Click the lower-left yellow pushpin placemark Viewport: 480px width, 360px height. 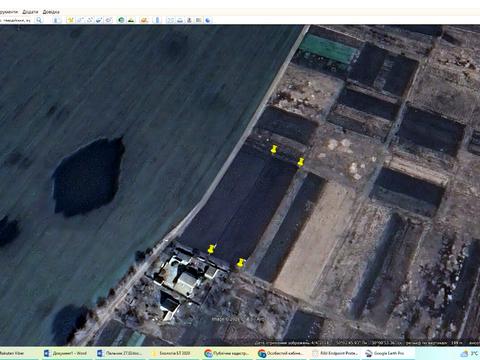pyautogui.click(x=211, y=249)
